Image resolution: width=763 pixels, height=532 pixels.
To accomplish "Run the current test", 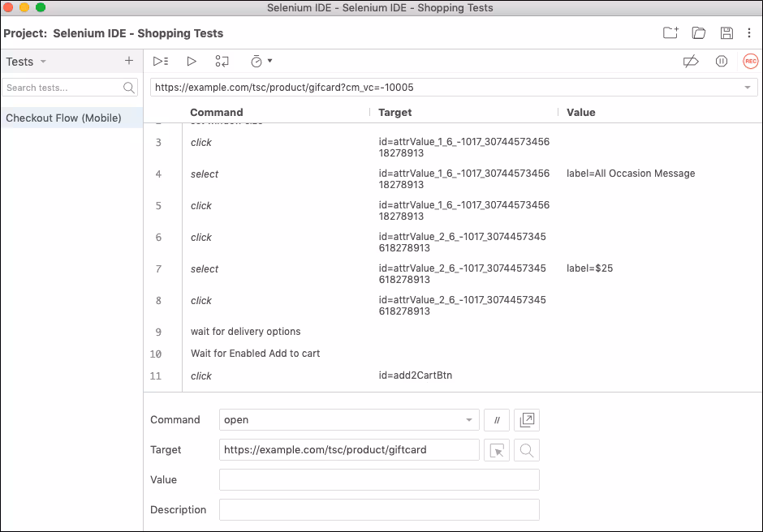I will (x=192, y=62).
